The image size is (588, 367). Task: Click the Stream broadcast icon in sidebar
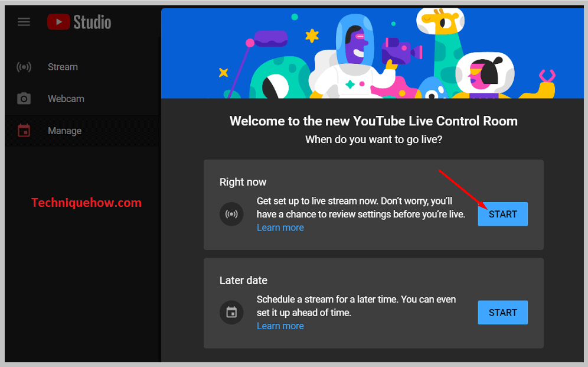[x=24, y=67]
